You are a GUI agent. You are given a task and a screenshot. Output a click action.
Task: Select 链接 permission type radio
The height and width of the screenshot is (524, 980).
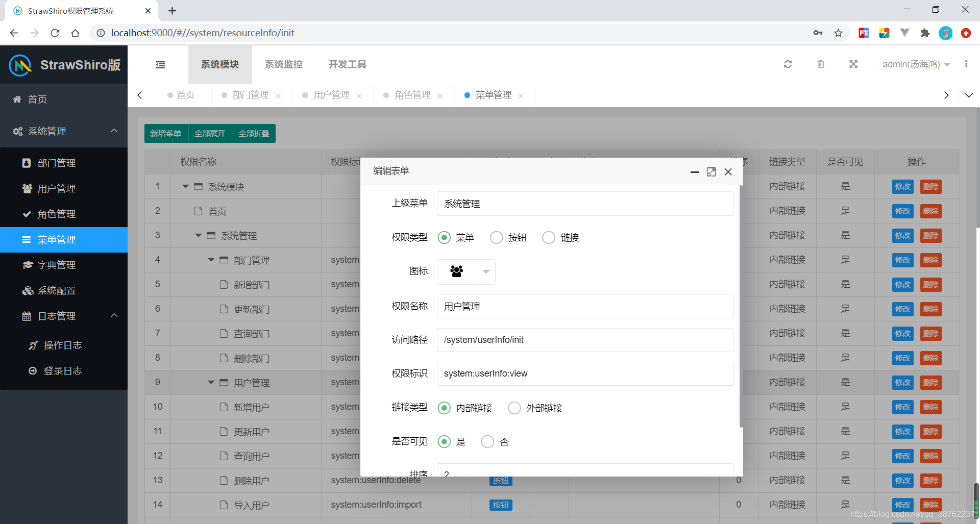(549, 238)
